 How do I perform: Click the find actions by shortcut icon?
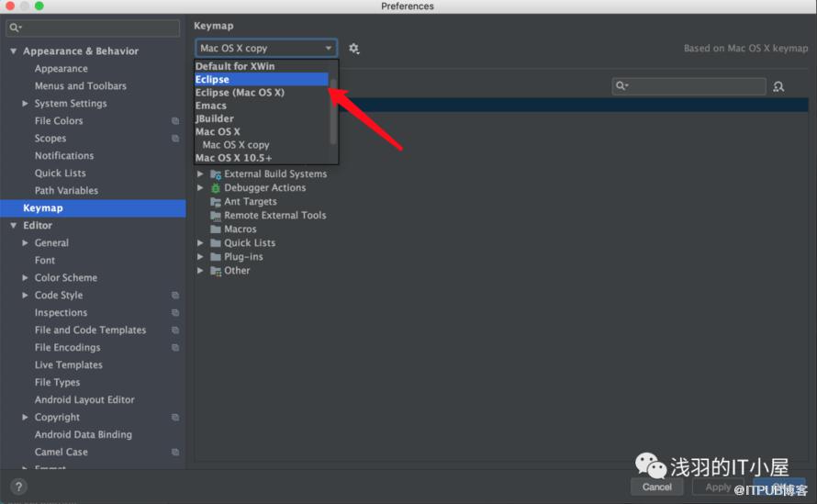(x=778, y=86)
